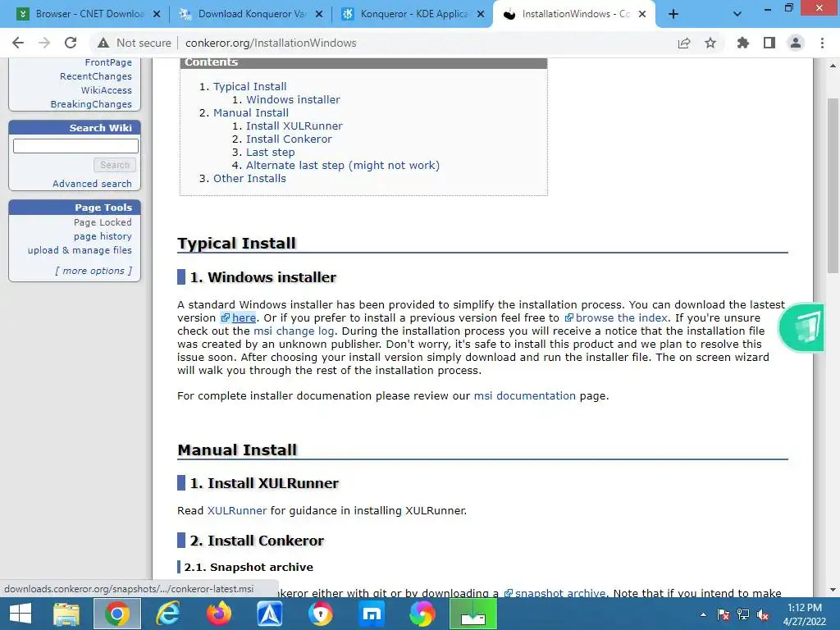Image resolution: width=840 pixels, height=630 pixels.
Task: Share this page using the share icon
Action: [684, 43]
